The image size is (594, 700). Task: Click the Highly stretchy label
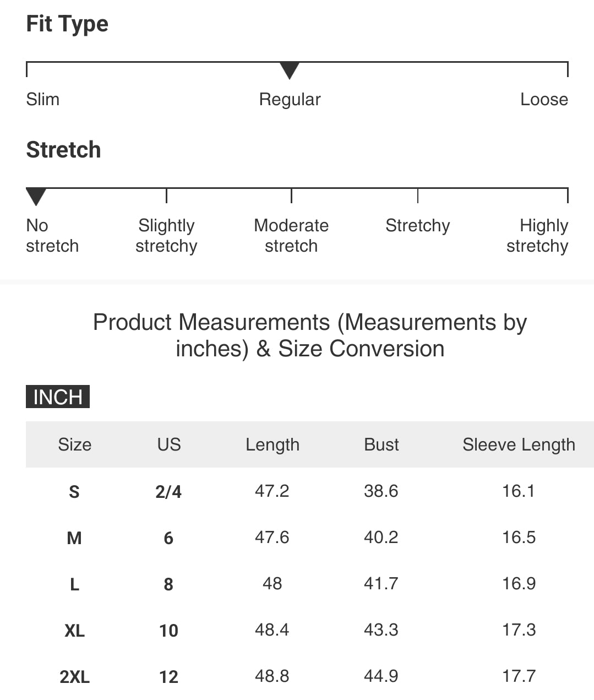537,236
